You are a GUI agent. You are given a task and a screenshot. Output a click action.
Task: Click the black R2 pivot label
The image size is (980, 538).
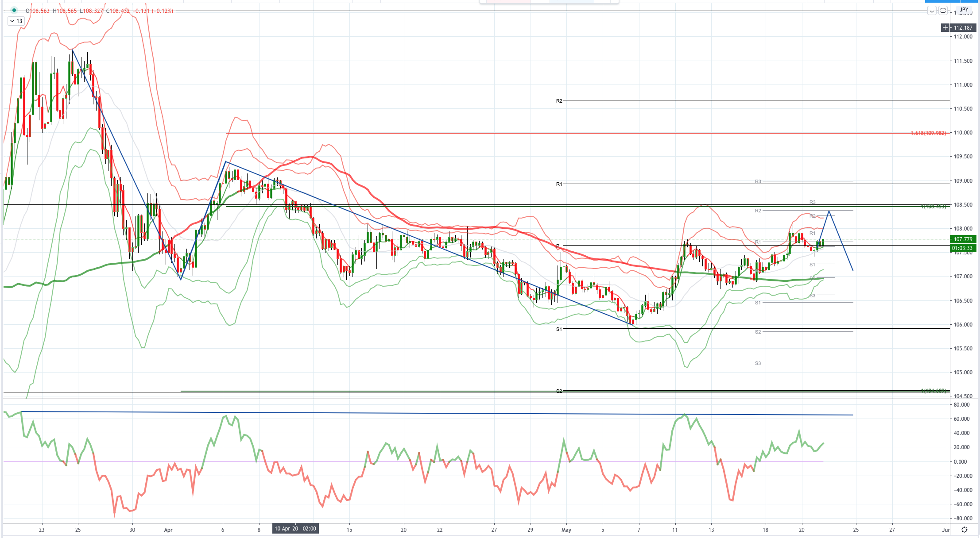click(x=559, y=101)
